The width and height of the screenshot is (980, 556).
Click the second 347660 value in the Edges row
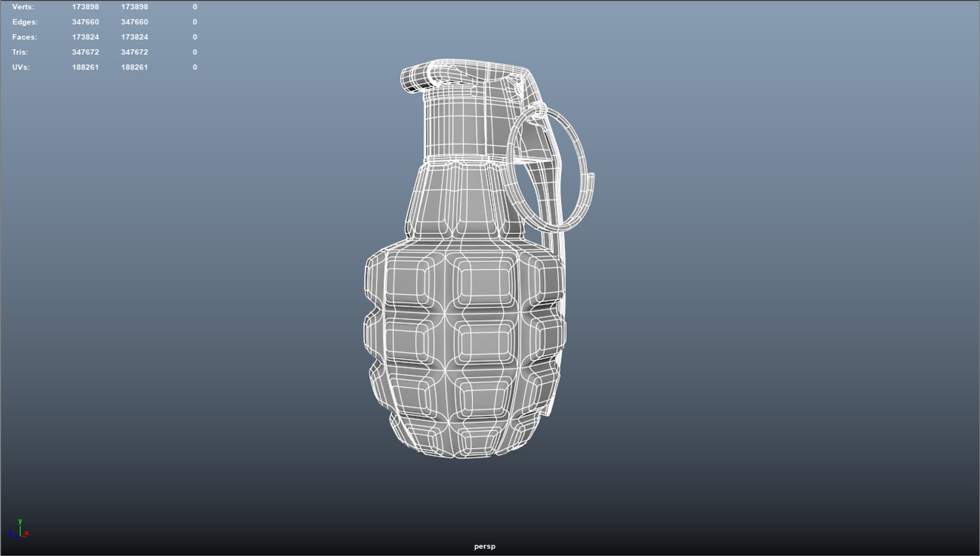point(135,22)
